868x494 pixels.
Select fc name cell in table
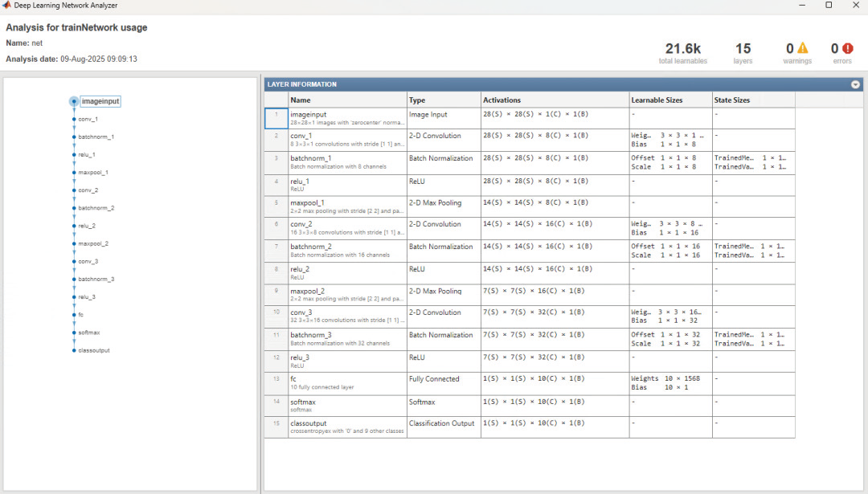click(348, 383)
